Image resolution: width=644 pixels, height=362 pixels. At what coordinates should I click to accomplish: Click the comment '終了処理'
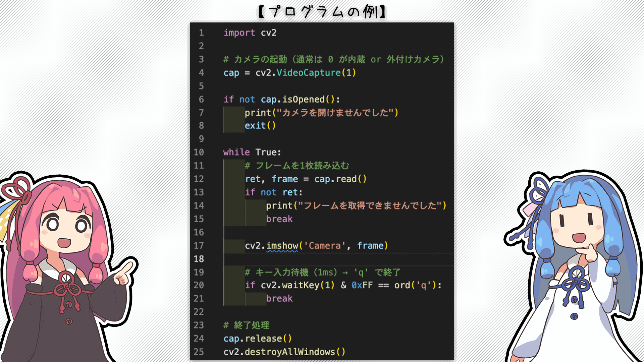[247, 325]
